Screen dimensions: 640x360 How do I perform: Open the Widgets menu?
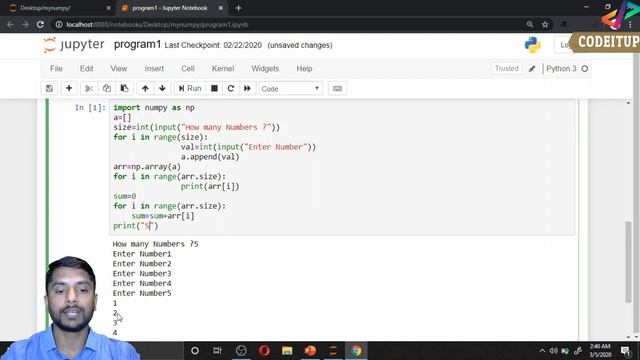coord(265,69)
